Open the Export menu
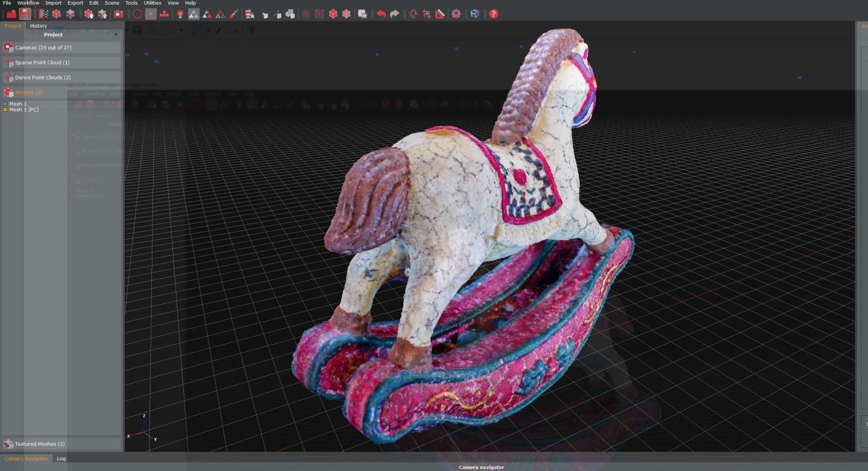This screenshot has width=868, height=471. [x=75, y=3]
